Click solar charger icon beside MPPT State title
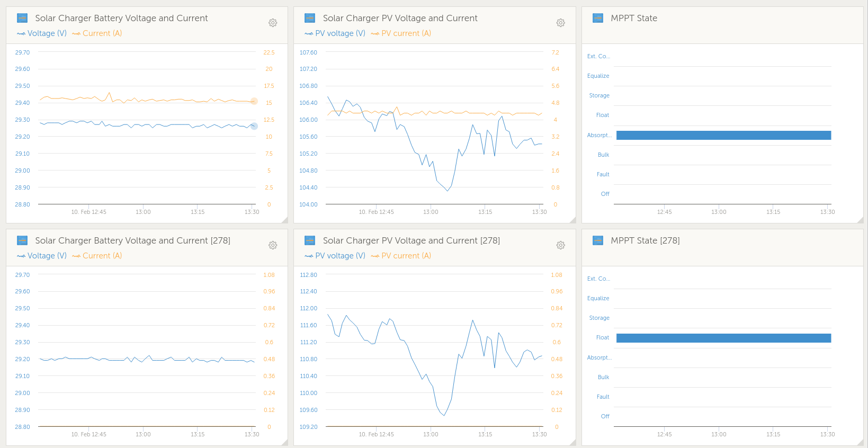Image resolution: width=868 pixels, height=448 pixels. 598,18
